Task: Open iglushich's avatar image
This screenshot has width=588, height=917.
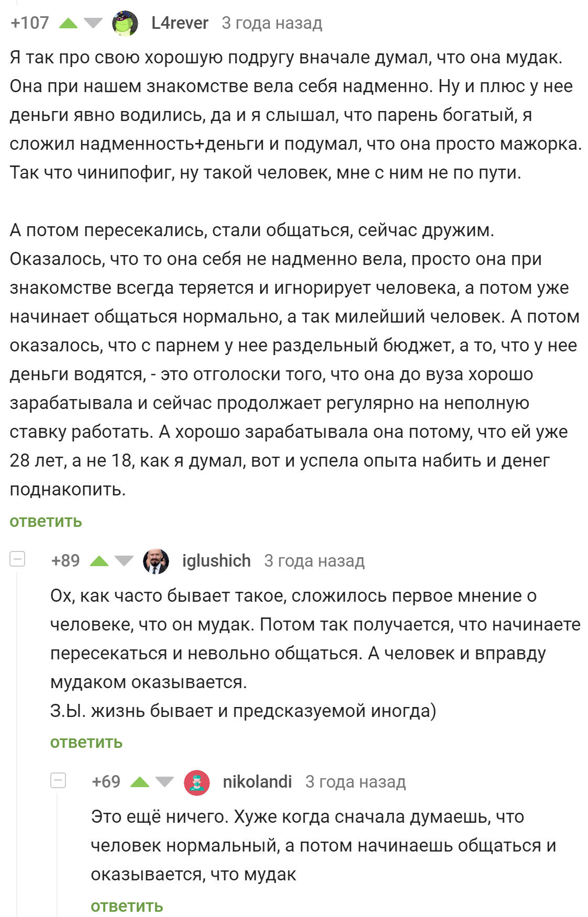Action: click(156, 561)
